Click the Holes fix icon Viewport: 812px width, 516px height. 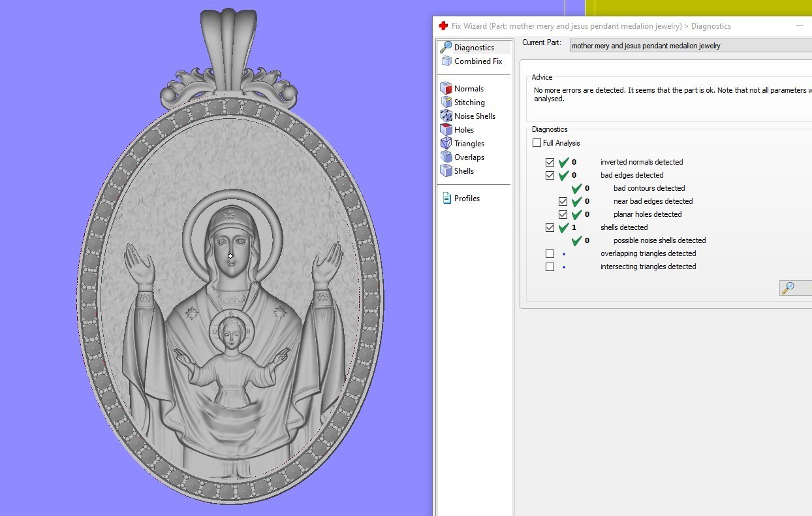pos(446,129)
